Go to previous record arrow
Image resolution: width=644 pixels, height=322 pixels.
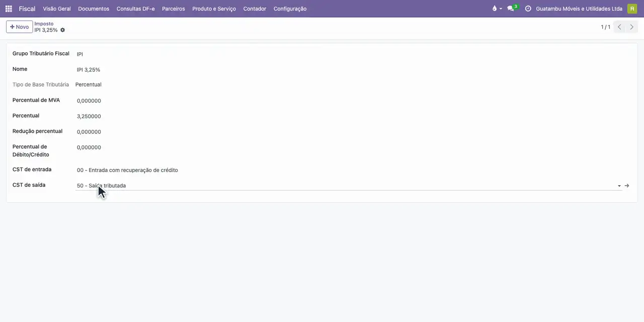click(620, 27)
